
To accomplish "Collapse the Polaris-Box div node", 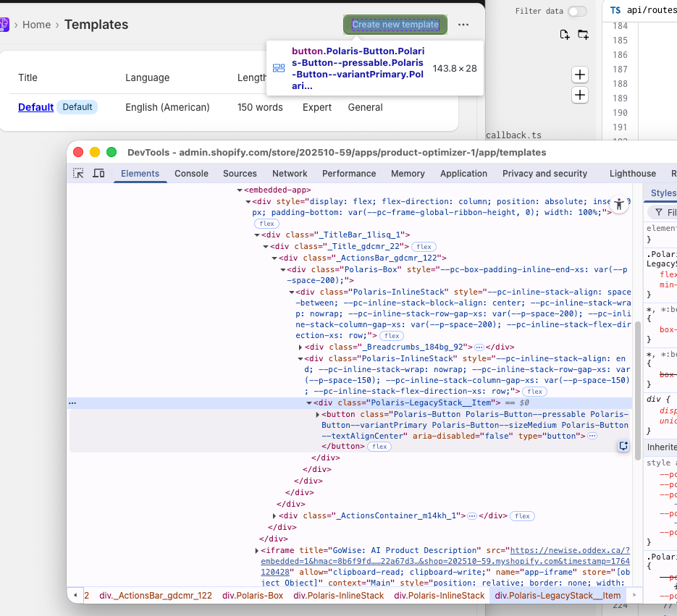I will point(283,270).
